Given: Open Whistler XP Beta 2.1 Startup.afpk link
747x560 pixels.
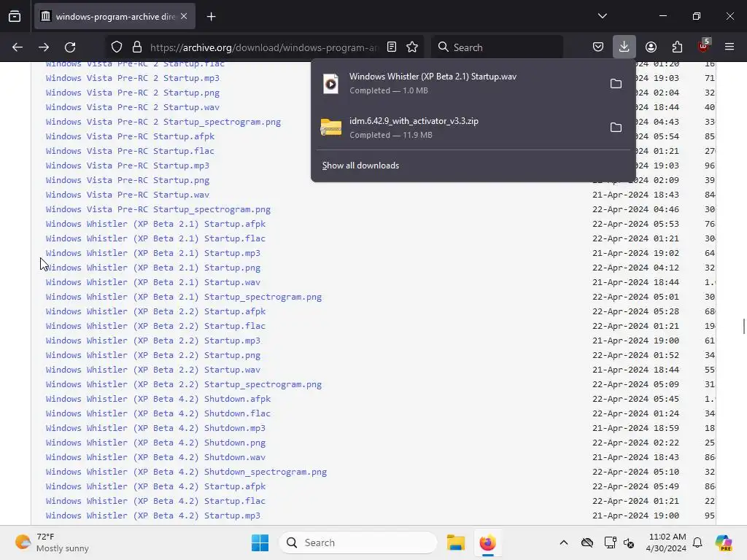Looking at the screenshot, I should pos(156,224).
